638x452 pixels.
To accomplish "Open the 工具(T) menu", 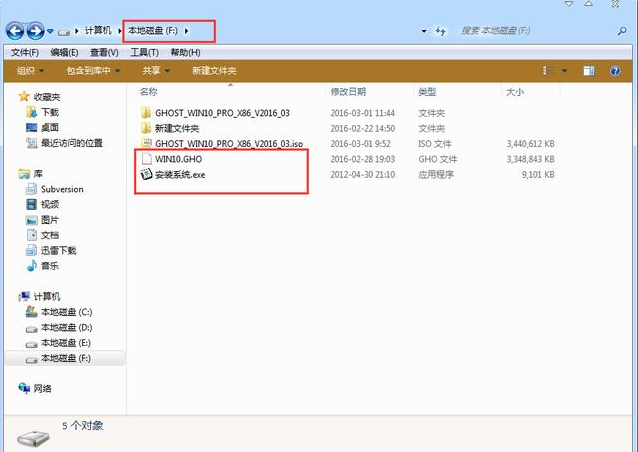I will [x=144, y=52].
